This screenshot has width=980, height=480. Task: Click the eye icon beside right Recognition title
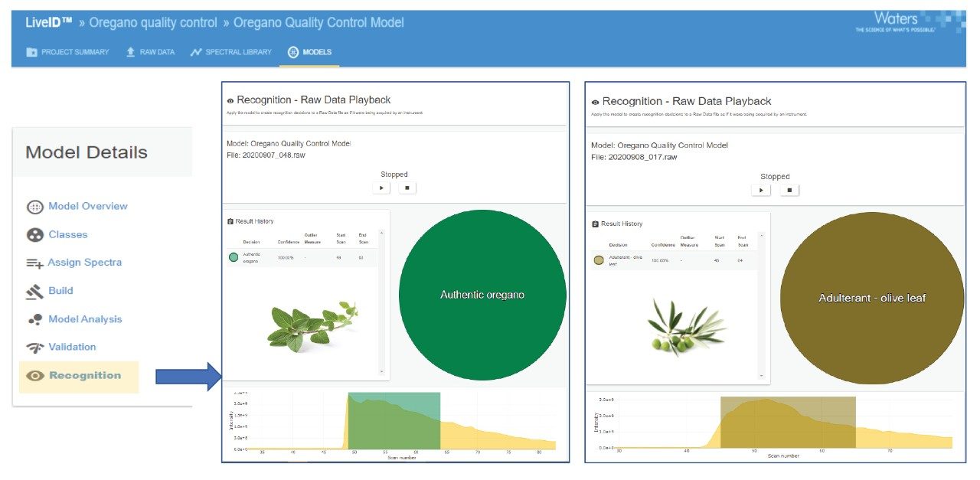click(596, 102)
